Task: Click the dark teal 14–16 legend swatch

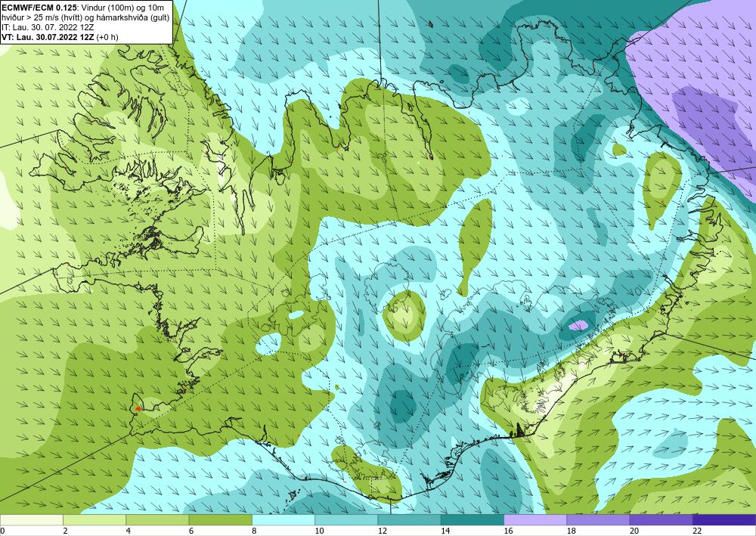Action: pos(472,520)
